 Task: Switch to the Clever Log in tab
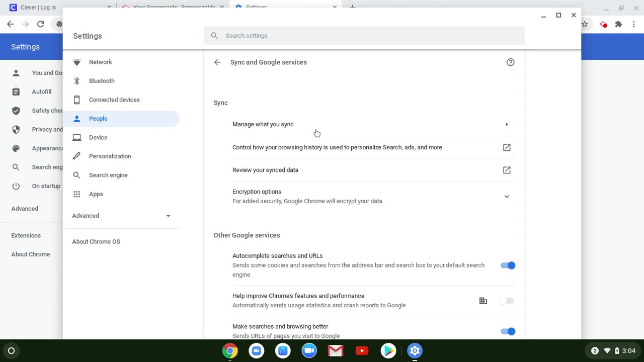point(60,7)
